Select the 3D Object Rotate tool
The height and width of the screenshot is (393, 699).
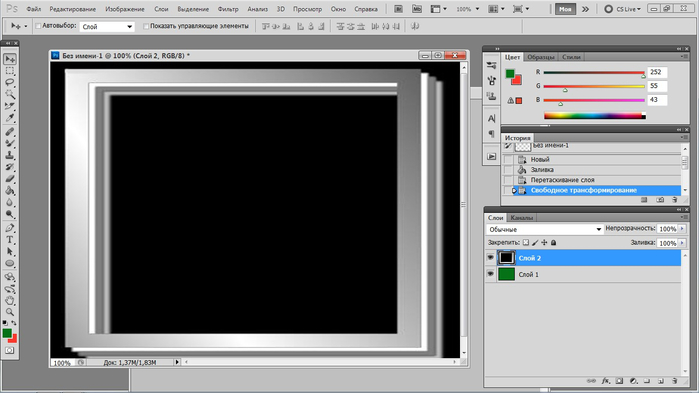click(x=10, y=277)
